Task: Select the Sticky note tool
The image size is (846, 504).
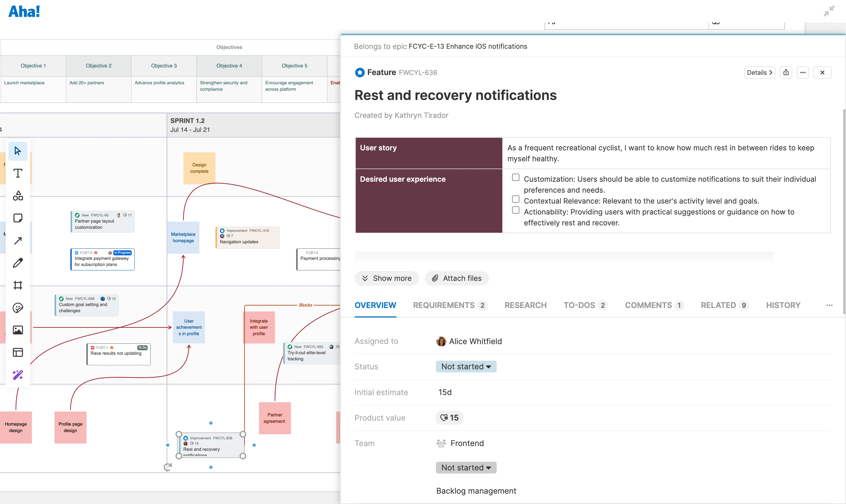Action: point(18,218)
